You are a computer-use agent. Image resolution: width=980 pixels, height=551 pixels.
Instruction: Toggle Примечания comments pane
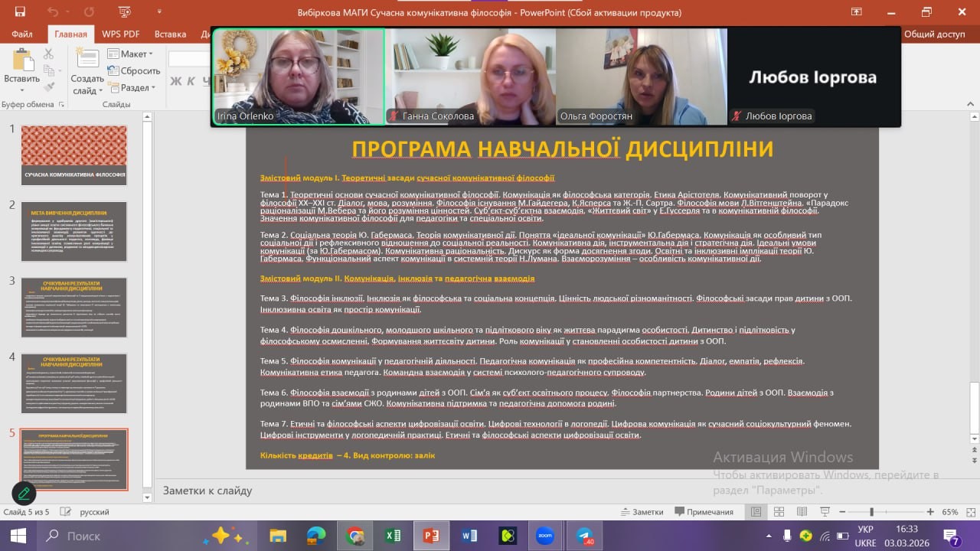click(x=704, y=512)
